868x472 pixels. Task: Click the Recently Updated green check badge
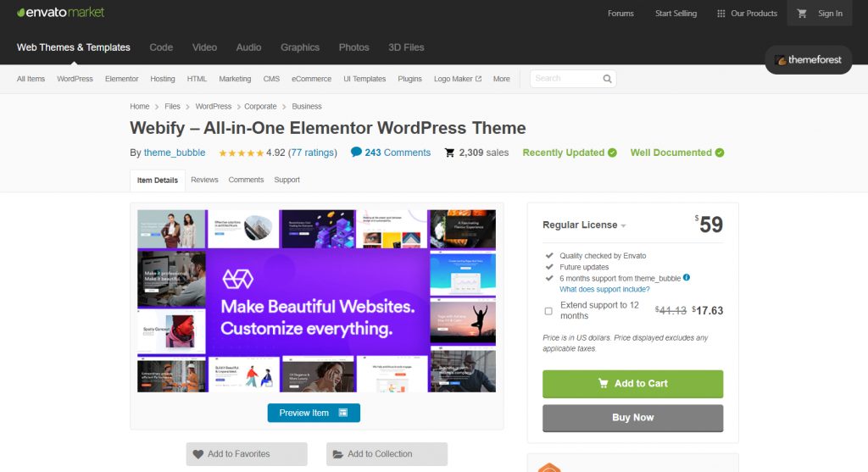[612, 153]
